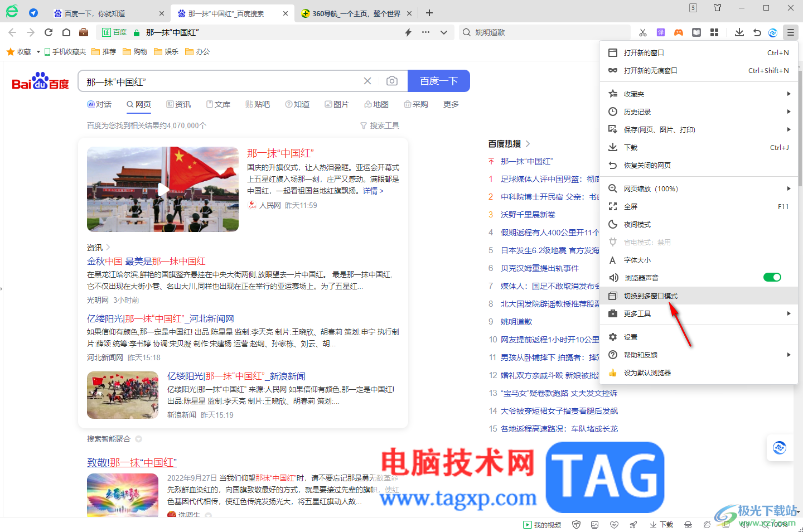
Task: Click the hamburger main menu button
Action: (x=791, y=32)
